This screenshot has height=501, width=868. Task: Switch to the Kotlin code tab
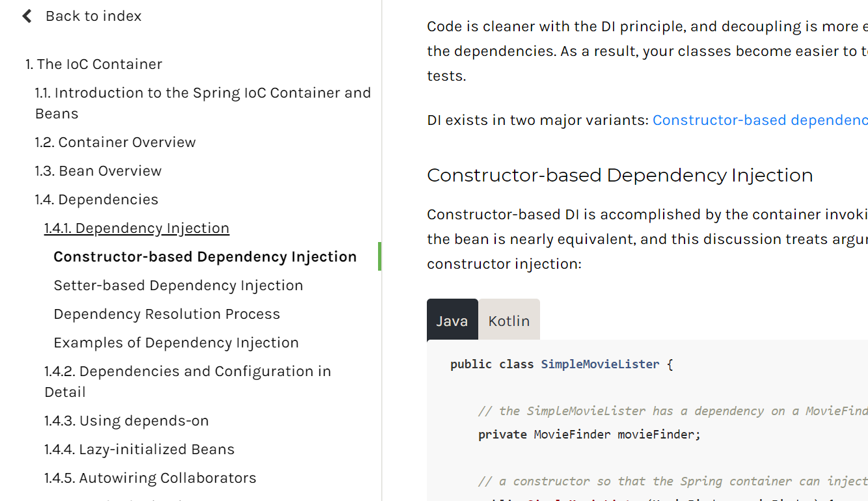(509, 319)
